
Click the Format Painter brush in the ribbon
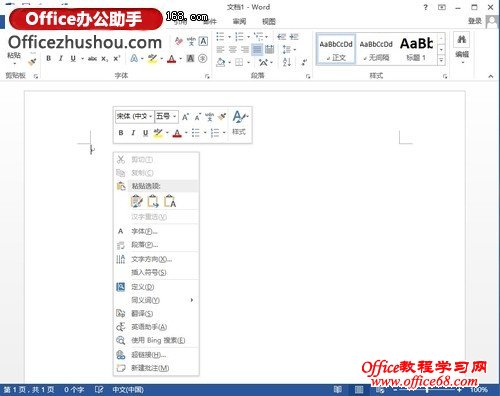[x=32, y=61]
